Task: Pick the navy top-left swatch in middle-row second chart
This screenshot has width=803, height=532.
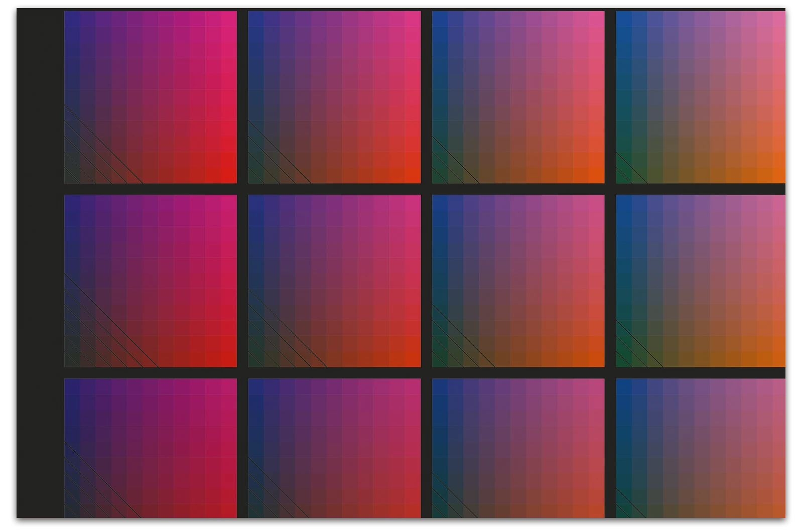Action: 256,203
